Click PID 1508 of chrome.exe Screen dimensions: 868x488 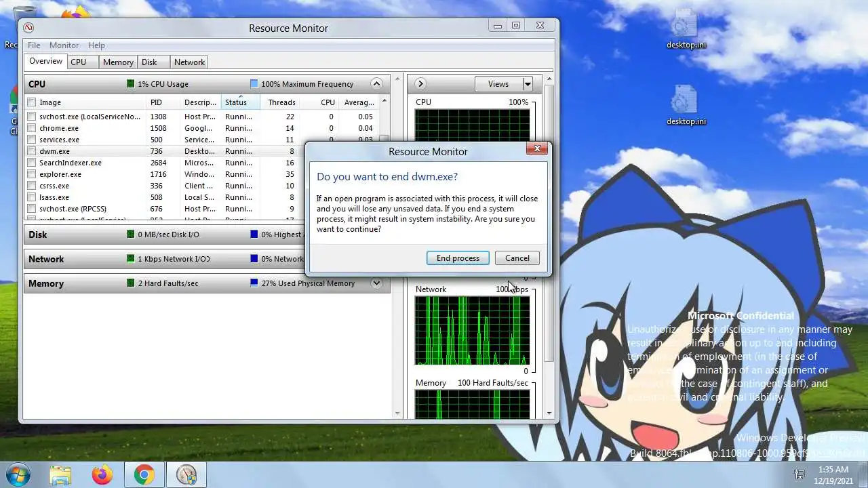tap(158, 128)
